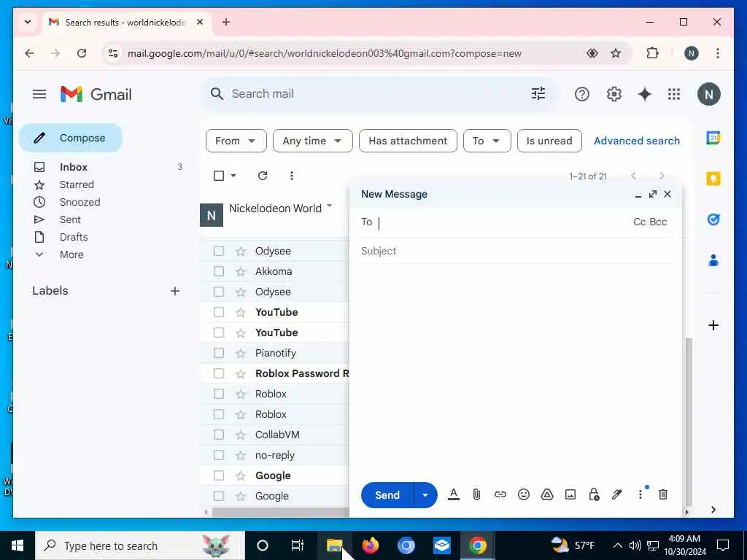Toggle the Has attachment filter chip

pos(408,141)
